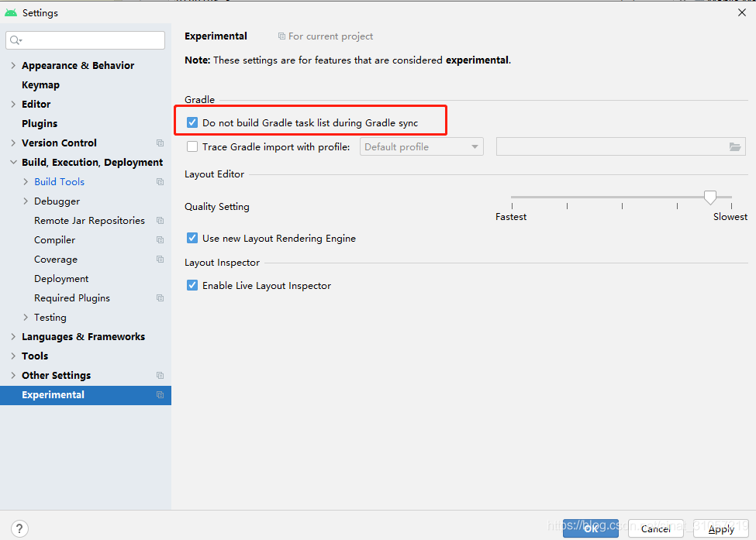Screen dimensions: 756x540
Task: Click the For current project label
Action: pos(331,36)
